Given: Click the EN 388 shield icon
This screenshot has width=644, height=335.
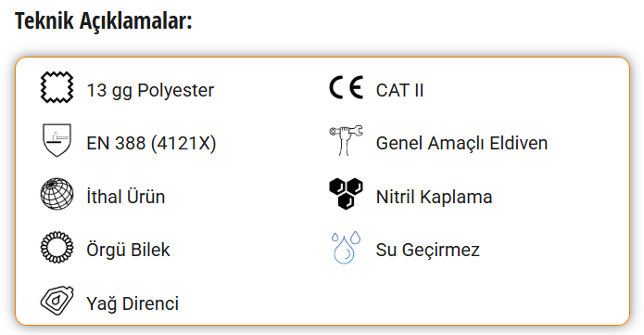Looking at the screenshot, I should tap(57, 140).
